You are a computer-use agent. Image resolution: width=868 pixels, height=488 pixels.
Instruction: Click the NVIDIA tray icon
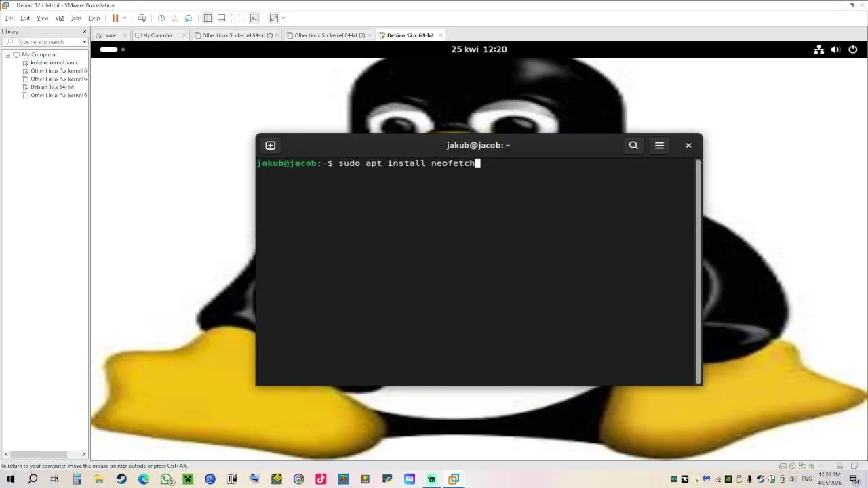coord(728,479)
